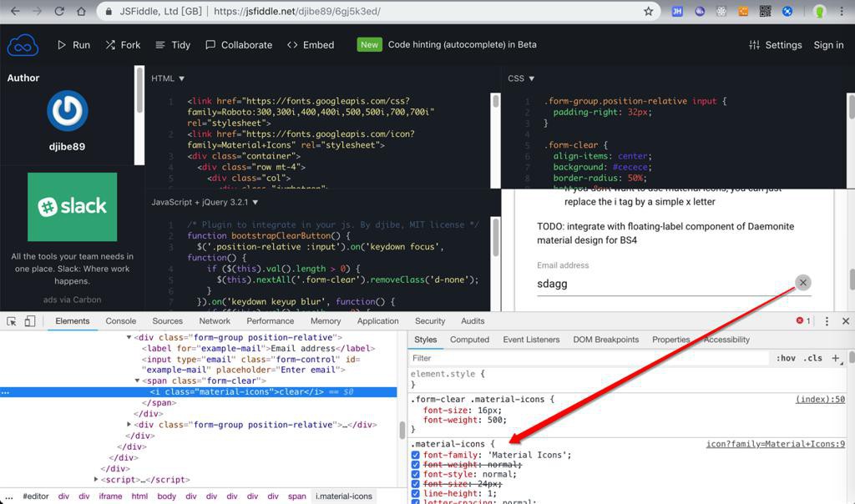
Task: Expand the second form-group position-relative div
Action: click(x=129, y=425)
